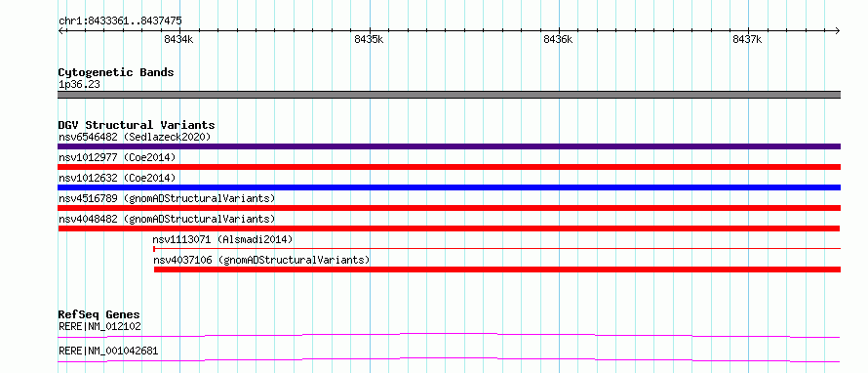Click the blue nsv1012632 variant bar
Image resolution: width=868 pixels, height=373 pixels.
point(449,187)
